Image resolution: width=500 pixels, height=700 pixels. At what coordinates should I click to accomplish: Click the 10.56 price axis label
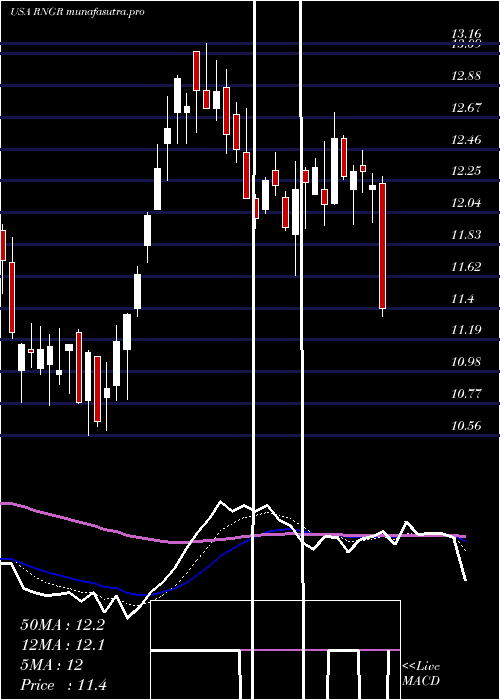(x=466, y=425)
